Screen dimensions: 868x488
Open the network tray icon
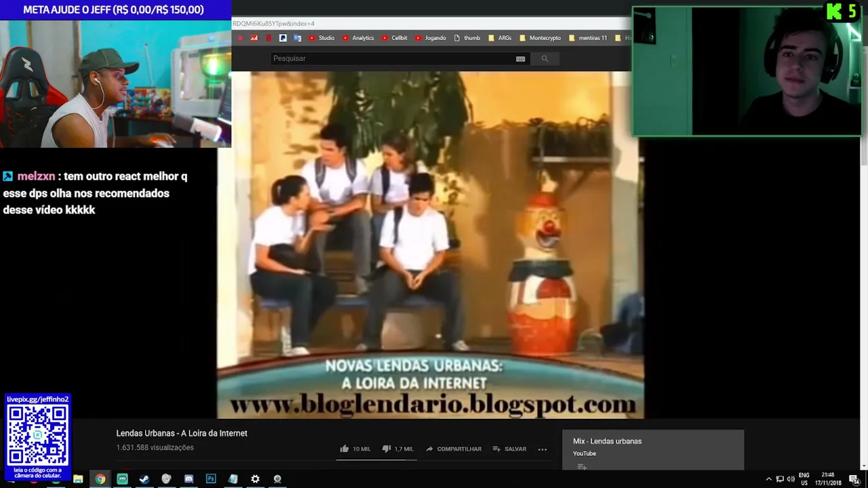[780, 479]
